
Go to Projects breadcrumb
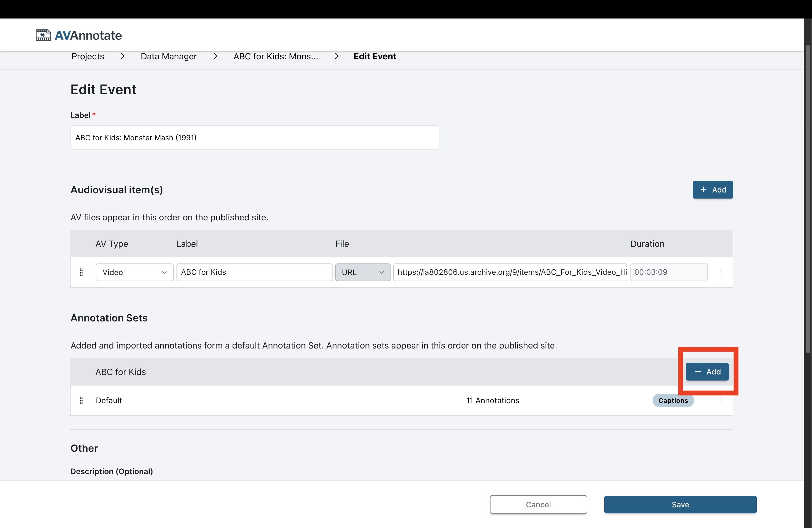(88, 56)
